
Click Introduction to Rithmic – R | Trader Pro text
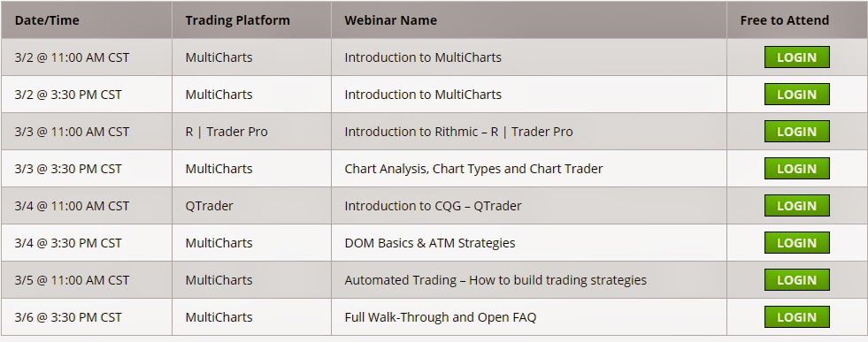click(x=458, y=132)
